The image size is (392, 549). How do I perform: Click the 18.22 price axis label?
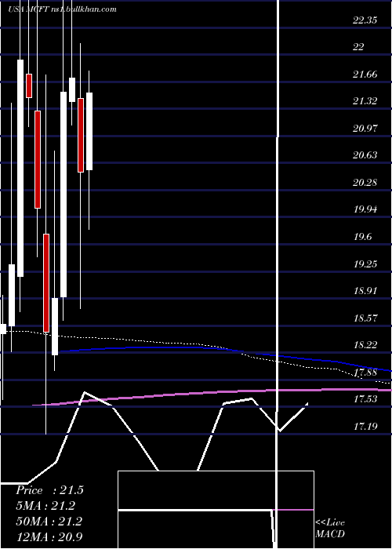tap(365, 345)
